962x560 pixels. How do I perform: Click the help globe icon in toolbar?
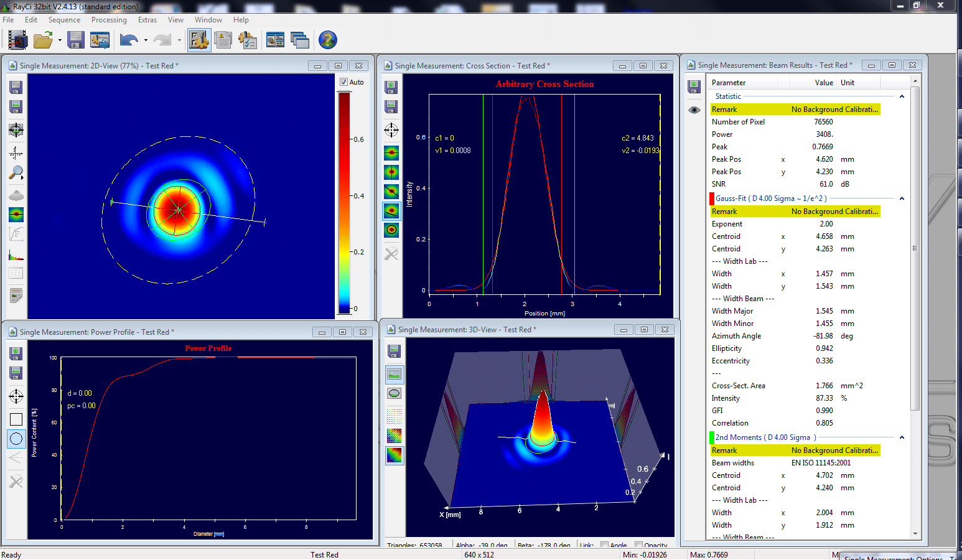click(x=327, y=40)
